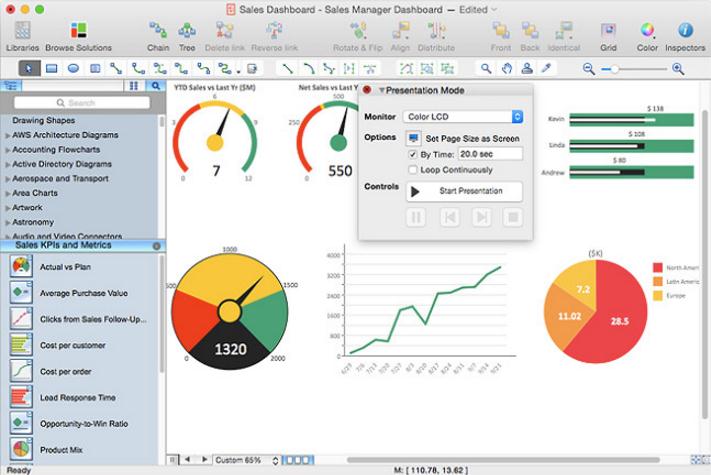Open the Custom 65% zoom dropdown
The height and width of the screenshot is (475, 711).
[246, 460]
